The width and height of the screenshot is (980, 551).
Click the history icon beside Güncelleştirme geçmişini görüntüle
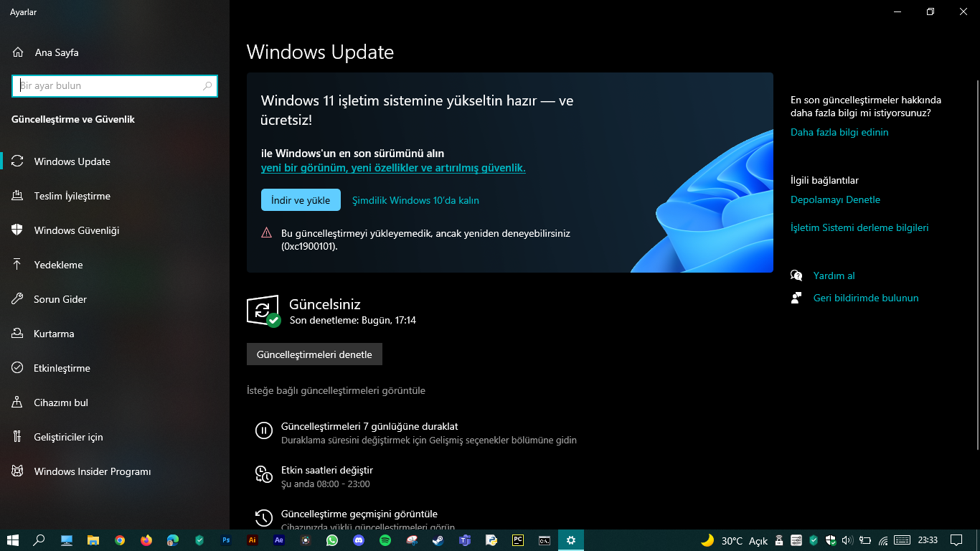[264, 517]
